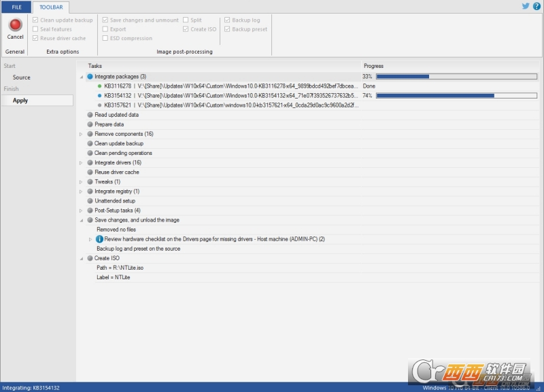Click the blue status dot for Integrate packages

pos(90,76)
